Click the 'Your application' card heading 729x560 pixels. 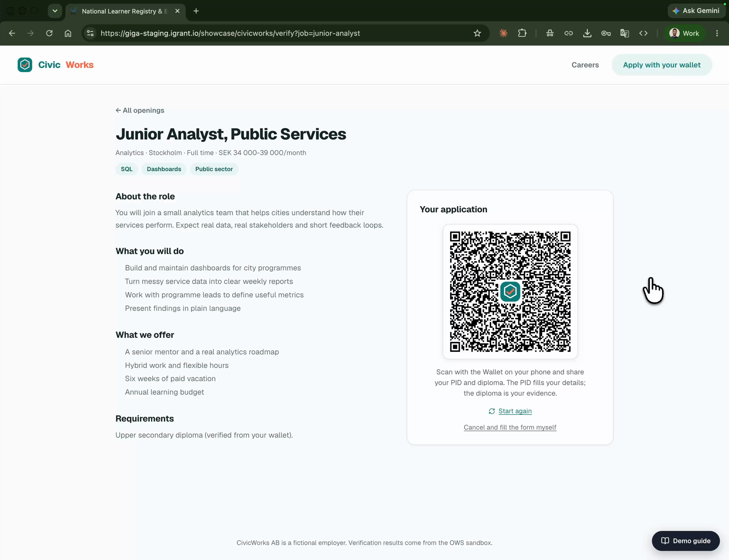click(453, 209)
